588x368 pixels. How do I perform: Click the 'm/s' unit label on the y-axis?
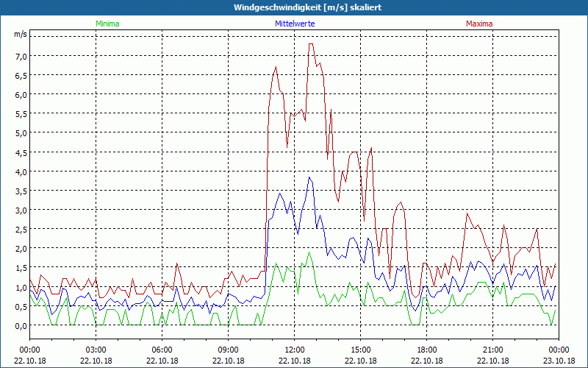pyautogui.click(x=21, y=34)
